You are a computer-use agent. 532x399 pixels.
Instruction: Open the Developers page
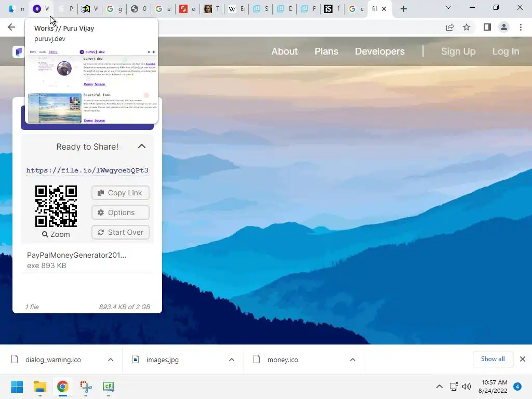[x=380, y=51]
